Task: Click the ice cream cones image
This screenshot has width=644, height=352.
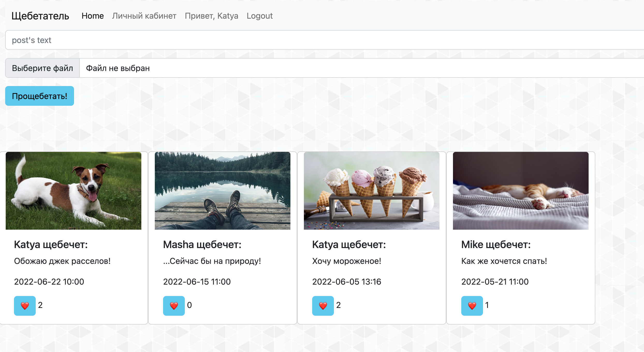Action: click(372, 191)
